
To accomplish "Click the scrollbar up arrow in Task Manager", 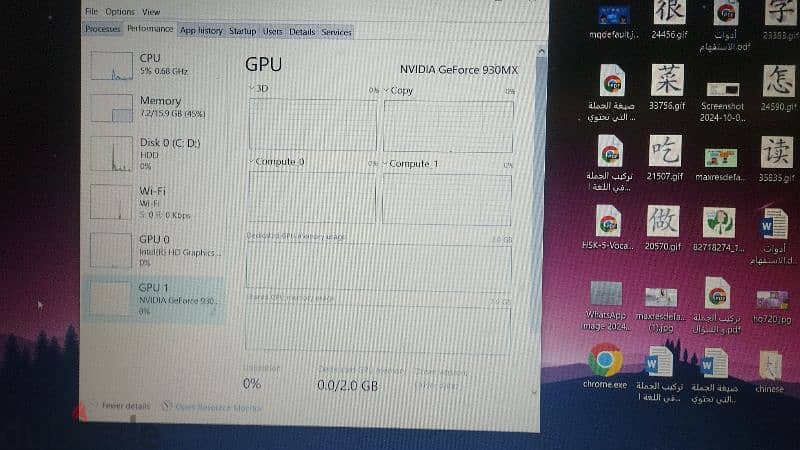I will coord(541,51).
